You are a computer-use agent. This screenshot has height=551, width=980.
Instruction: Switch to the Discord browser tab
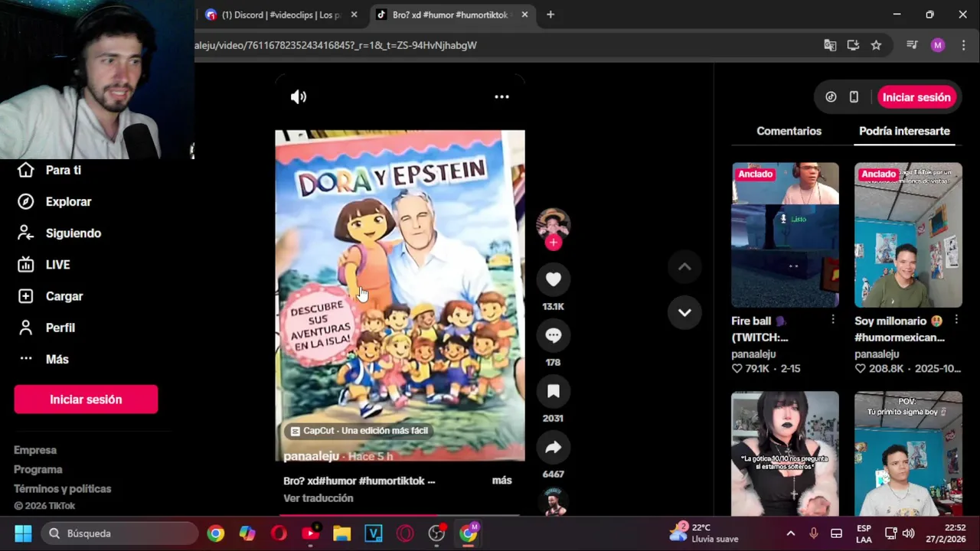[x=282, y=15]
